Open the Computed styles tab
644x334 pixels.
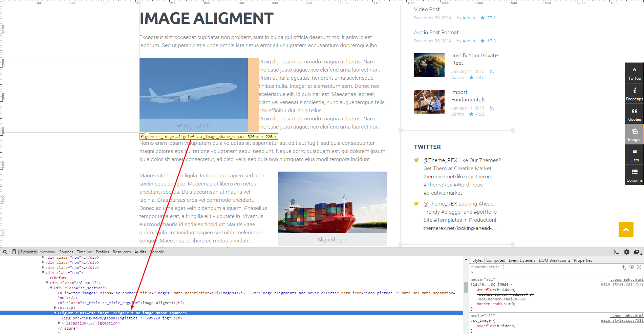pyautogui.click(x=496, y=260)
